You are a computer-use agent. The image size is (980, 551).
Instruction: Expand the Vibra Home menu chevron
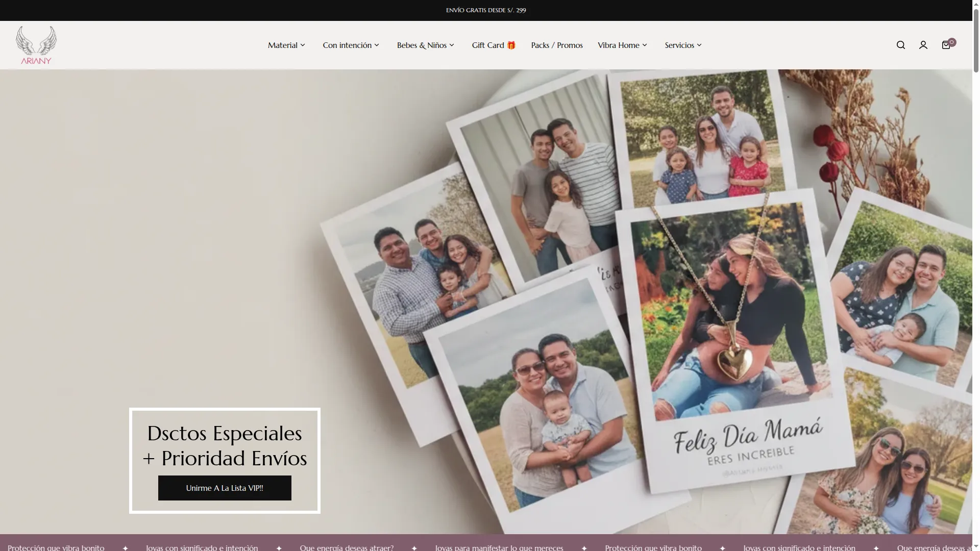coord(645,45)
